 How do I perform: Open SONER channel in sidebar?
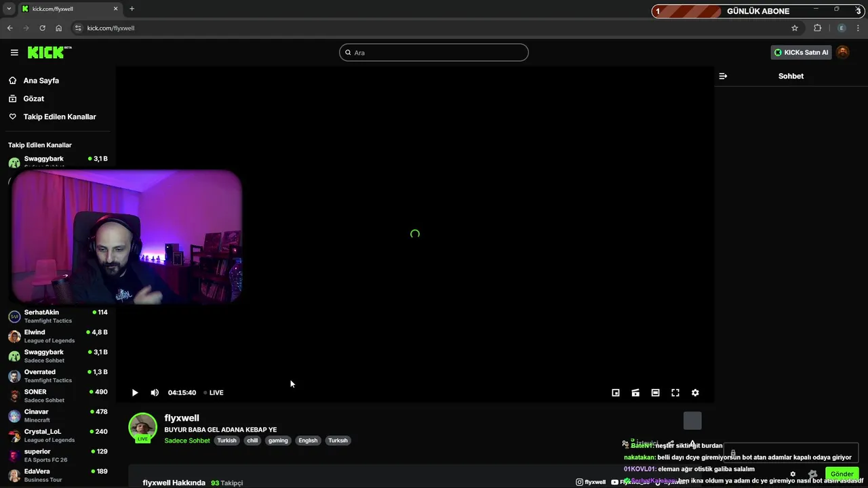click(x=58, y=396)
